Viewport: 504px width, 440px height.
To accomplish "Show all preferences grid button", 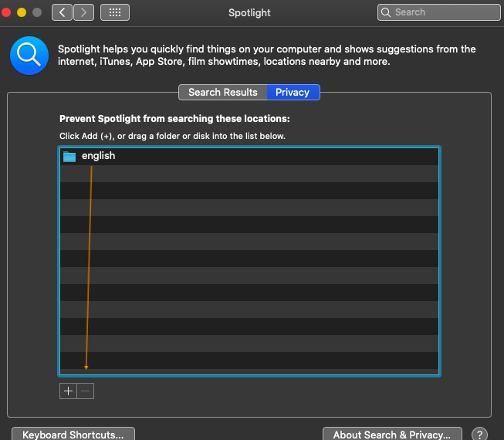I will 115,12.
